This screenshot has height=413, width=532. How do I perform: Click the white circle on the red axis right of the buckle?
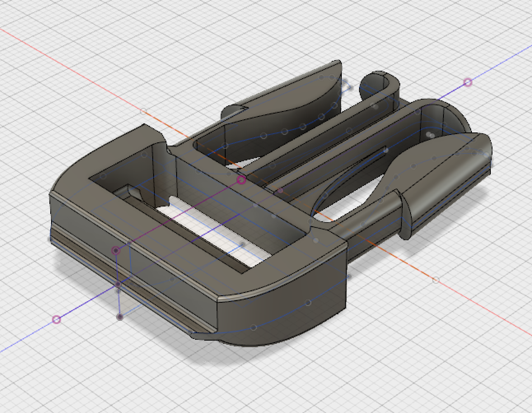(x=436, y=280)
